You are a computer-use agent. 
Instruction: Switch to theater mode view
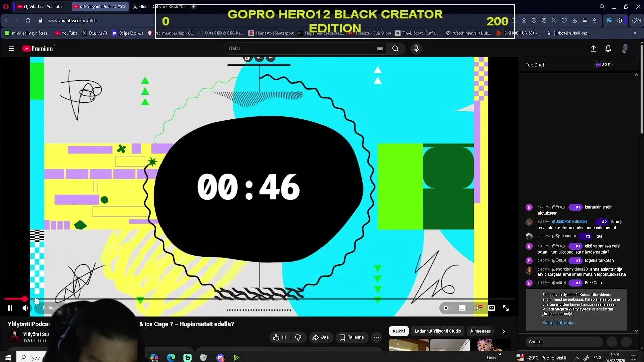pyautogui.click(x=492, y=308)
